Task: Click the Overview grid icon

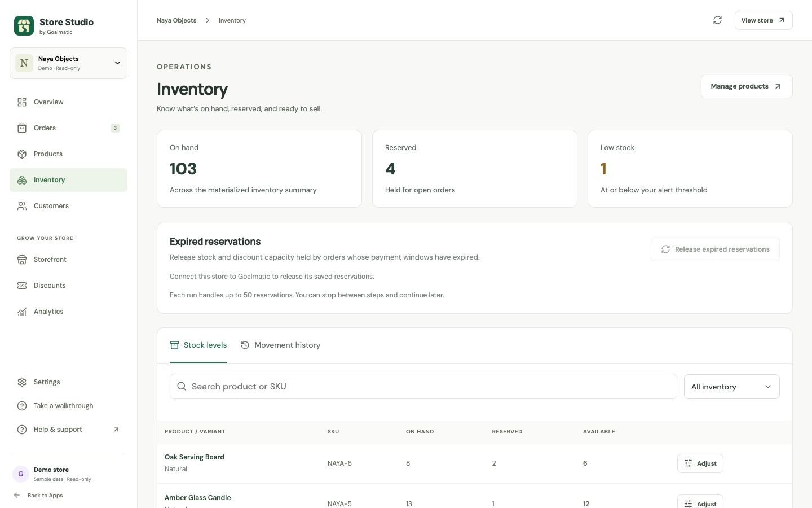Action: 22,102
